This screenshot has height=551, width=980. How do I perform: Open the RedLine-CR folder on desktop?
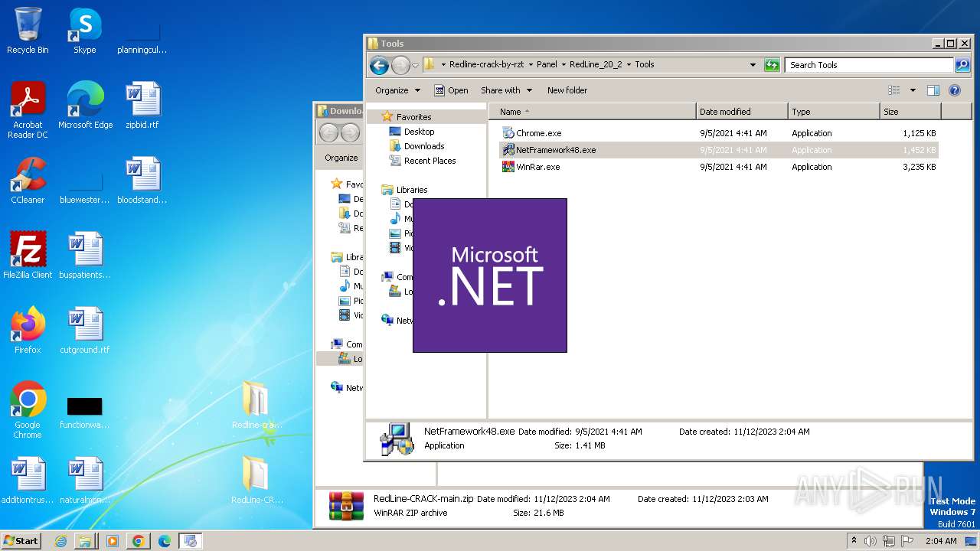(x=256, y=481)
